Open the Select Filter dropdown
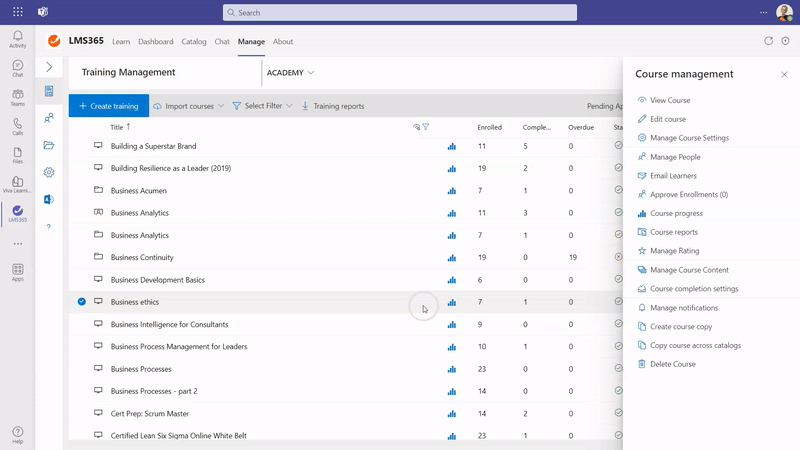The image size is (800, 450). coord(262,106)
